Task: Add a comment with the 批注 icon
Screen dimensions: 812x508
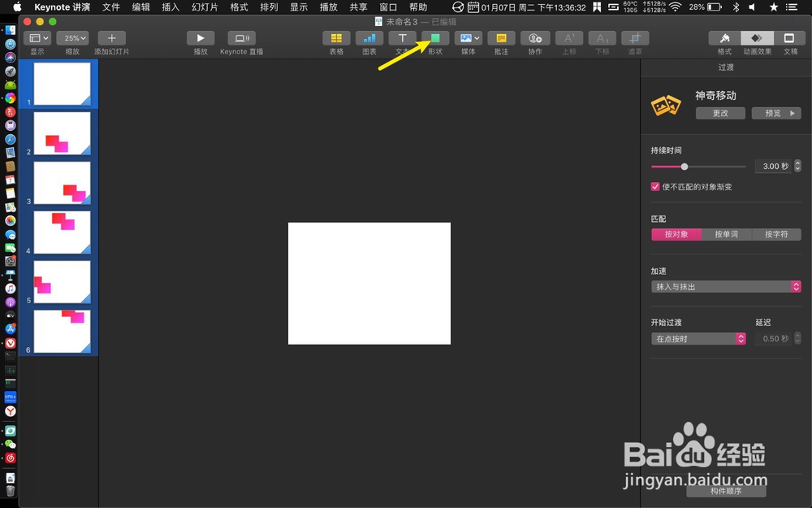Action: click(501, 38)
